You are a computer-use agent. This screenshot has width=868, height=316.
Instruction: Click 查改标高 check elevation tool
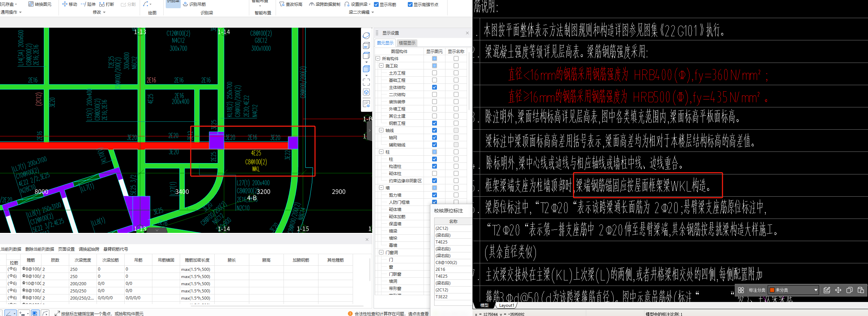tap(291, 4)
